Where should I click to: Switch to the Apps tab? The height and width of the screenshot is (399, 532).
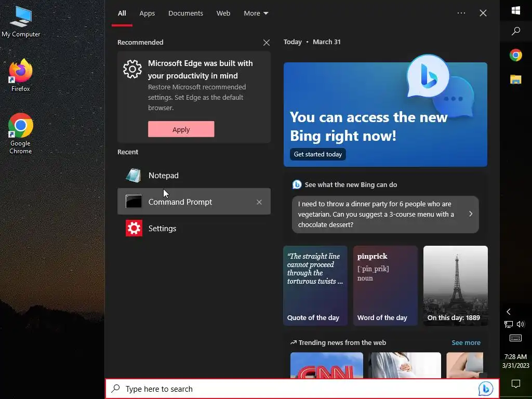147,13
